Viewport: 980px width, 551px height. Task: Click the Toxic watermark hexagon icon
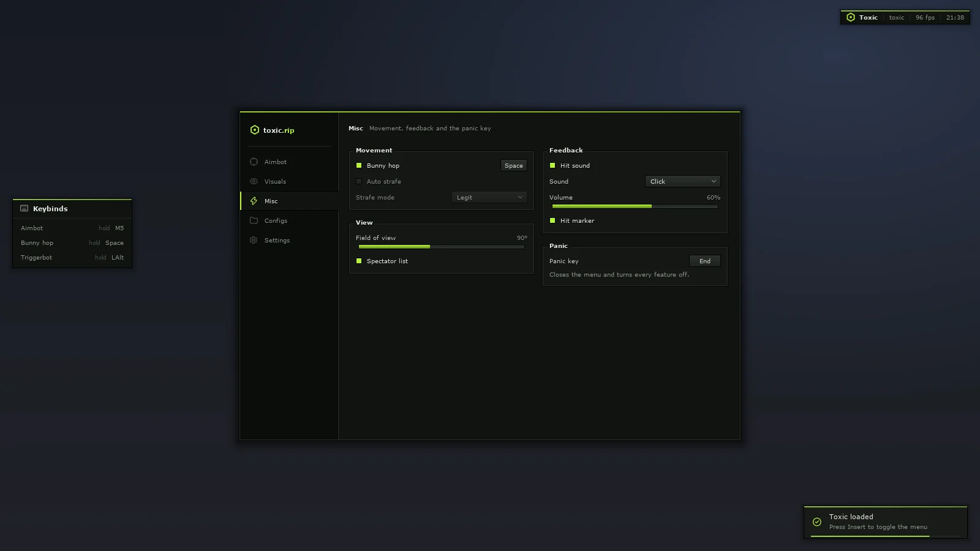[x=851, y=17]
